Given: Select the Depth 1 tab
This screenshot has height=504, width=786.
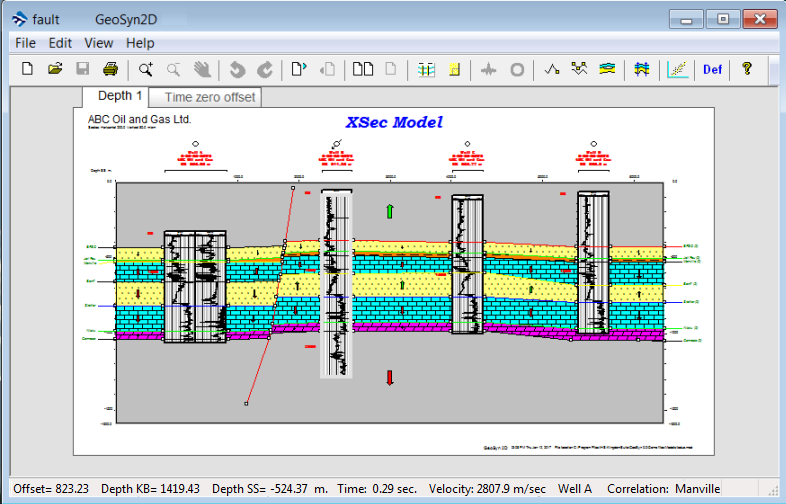Looking at the screenshot, I should click(x=120, y=96).
